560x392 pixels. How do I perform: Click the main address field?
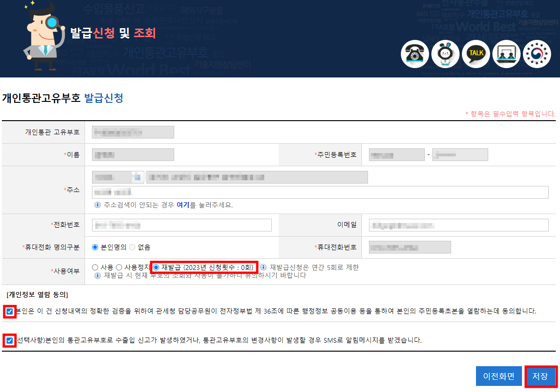click(257, 177)
